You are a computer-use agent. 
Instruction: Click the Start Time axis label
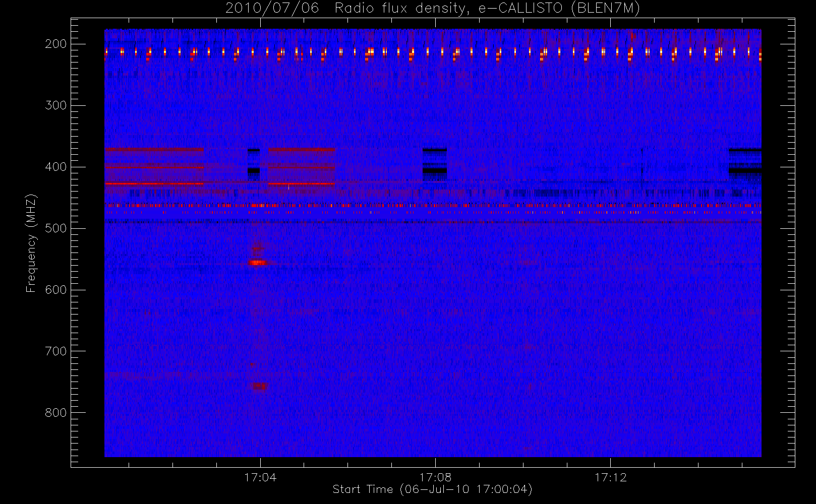[432, 489]
